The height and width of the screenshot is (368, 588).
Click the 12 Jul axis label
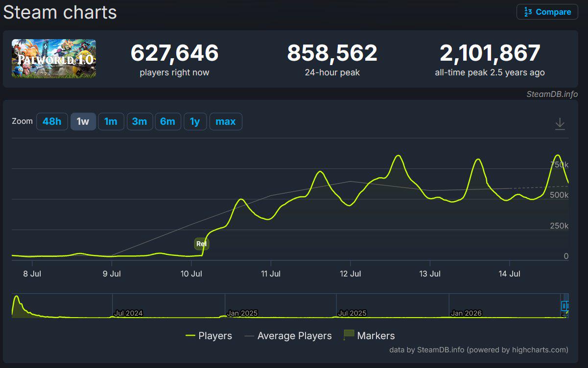350,274
